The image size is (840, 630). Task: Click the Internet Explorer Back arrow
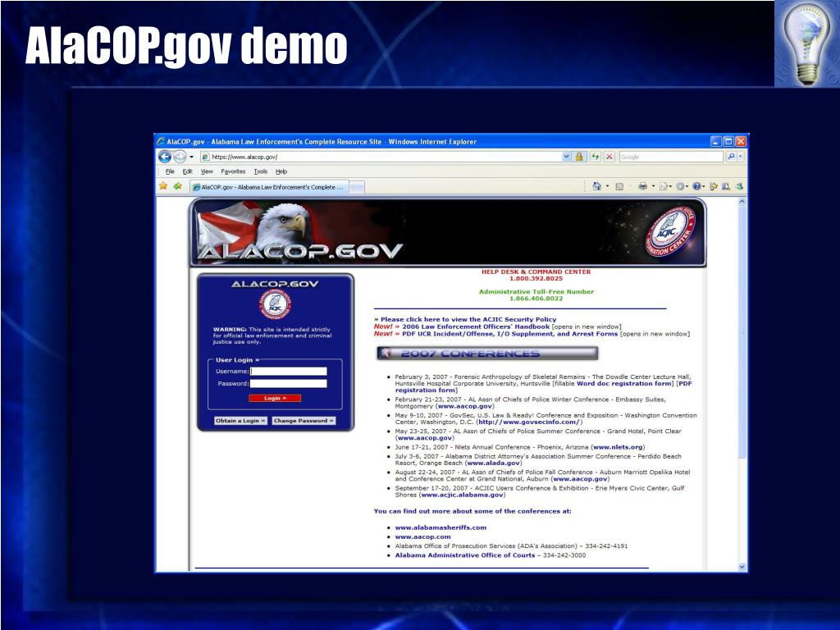point(165,157)
